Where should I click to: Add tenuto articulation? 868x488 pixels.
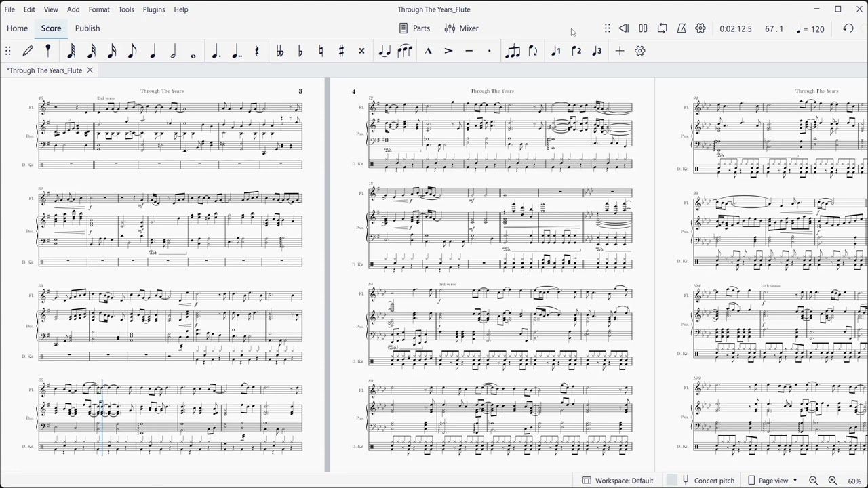[x=469, y=51]
